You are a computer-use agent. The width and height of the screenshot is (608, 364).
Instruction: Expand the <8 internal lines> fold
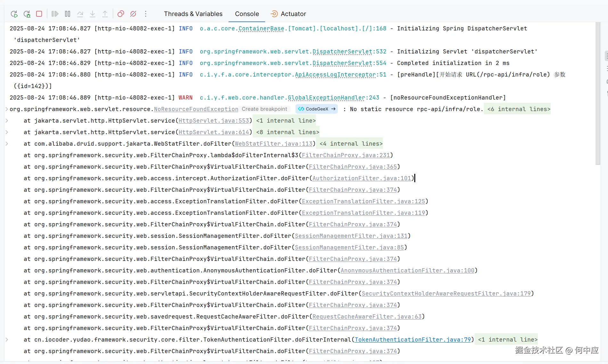tap(288, 132)
